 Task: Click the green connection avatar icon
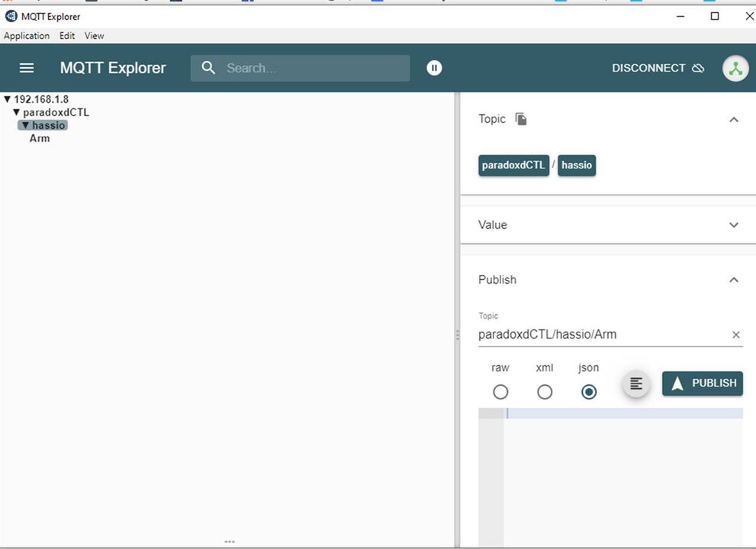(735, 69)
